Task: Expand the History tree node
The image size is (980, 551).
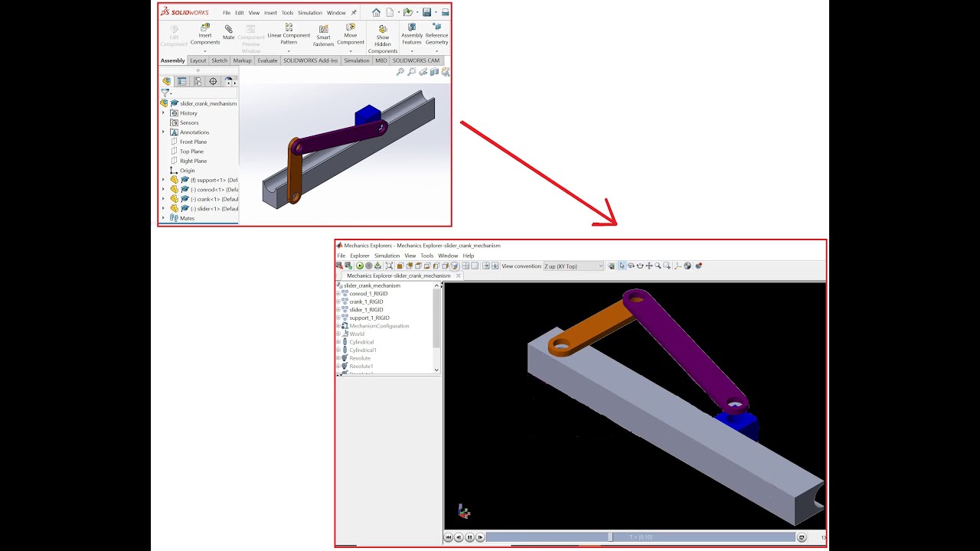Action: click(x=163, y=112)
